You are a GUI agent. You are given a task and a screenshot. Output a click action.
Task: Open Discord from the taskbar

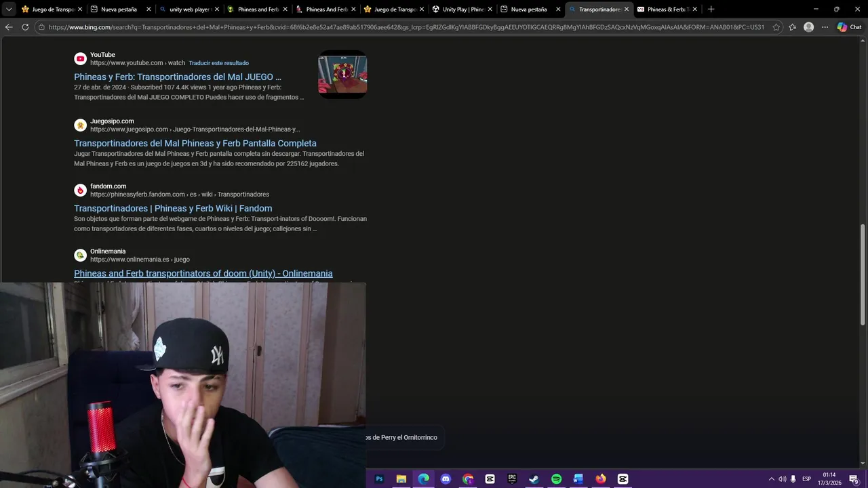446,479
